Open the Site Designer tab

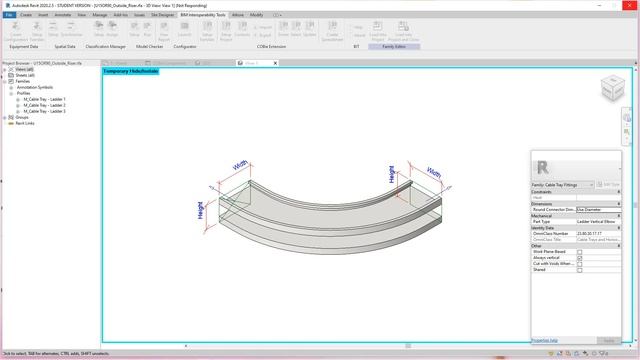pos(162,15)
